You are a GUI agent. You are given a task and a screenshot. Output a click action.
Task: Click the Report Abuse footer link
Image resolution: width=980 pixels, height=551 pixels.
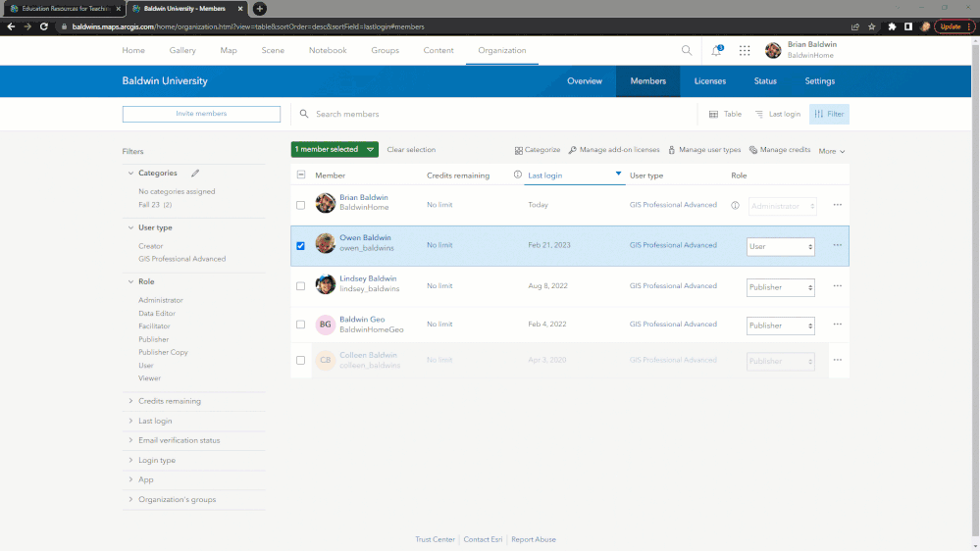533,540
